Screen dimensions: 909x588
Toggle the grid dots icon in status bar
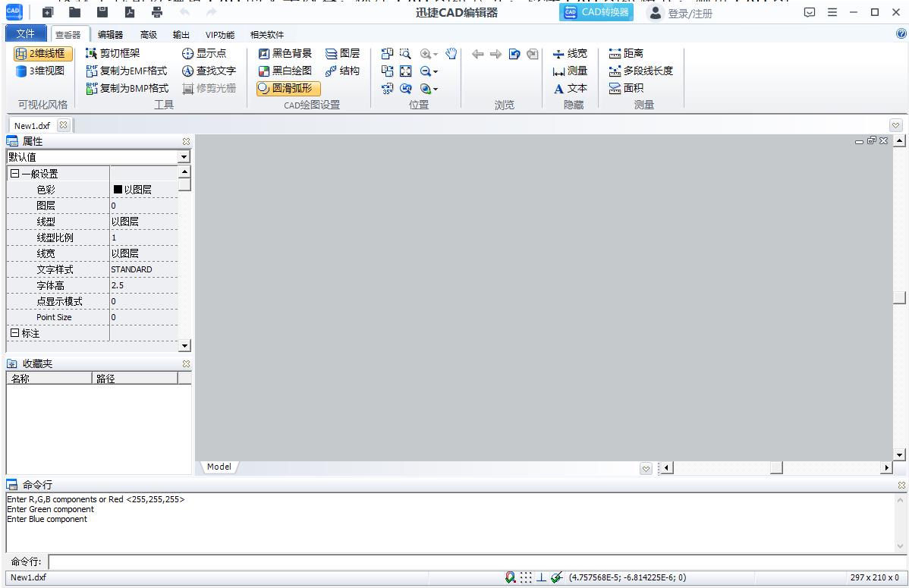pyautogui.click(x=526, y=577)
